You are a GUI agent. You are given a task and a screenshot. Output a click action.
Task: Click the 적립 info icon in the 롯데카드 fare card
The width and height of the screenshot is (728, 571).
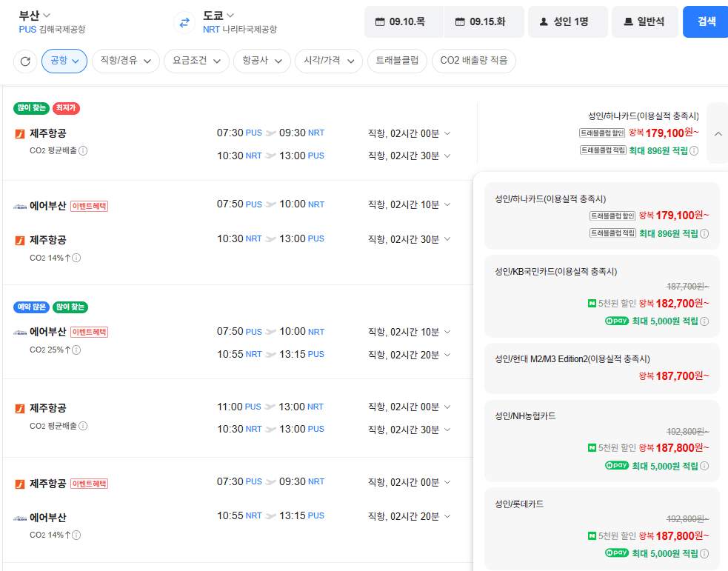[x=704, y=553]
